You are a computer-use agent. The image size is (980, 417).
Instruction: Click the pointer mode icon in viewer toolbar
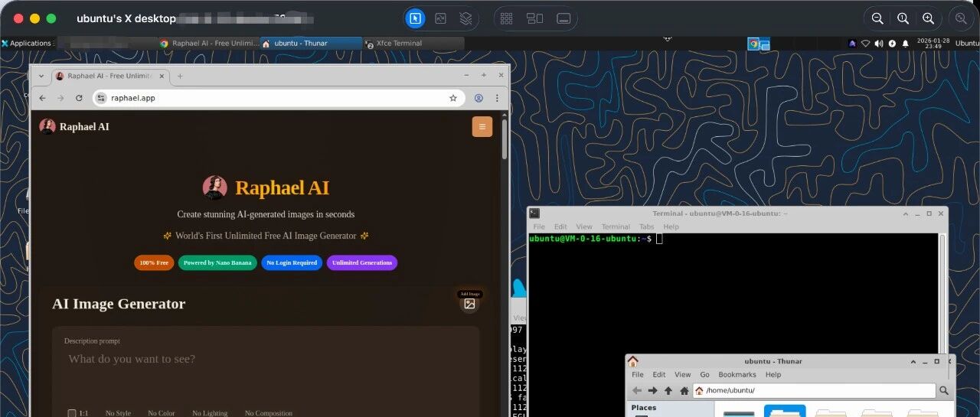pos(414,18)
